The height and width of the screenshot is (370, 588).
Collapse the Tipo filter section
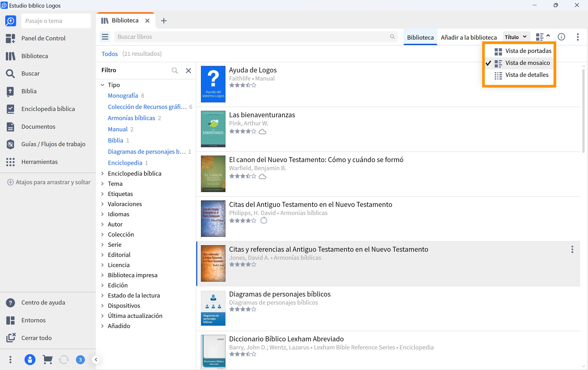click(102, 85)
